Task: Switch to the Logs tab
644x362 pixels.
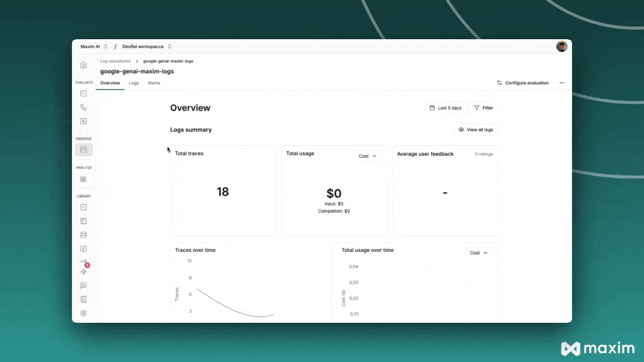Action: click(x=134, y=83)
